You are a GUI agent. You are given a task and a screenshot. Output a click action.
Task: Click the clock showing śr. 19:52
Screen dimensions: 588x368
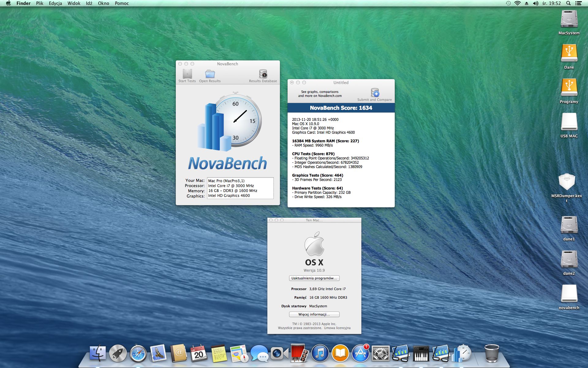[552, 3]
